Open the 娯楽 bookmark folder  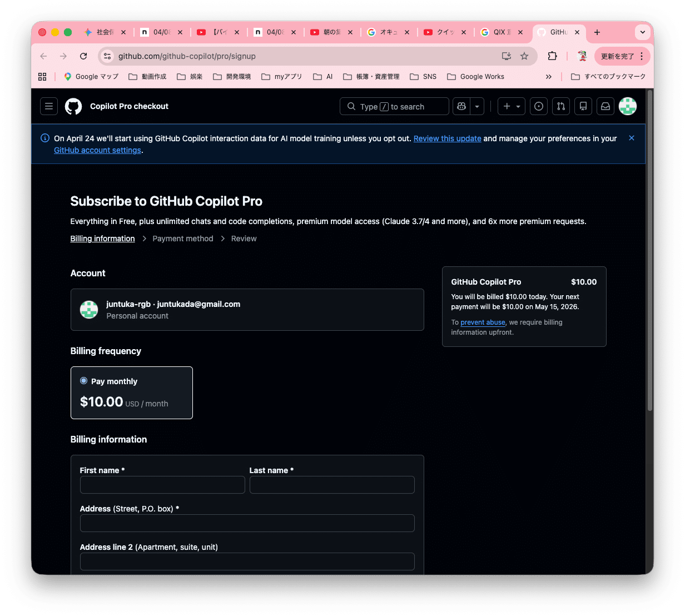[x=190, y=77]
